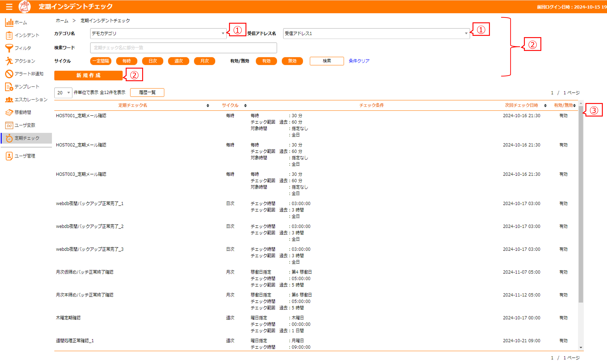Toggle the 月次 cycle filter
The width and height of the screenshot is (607, 364).
click(205, 61)
